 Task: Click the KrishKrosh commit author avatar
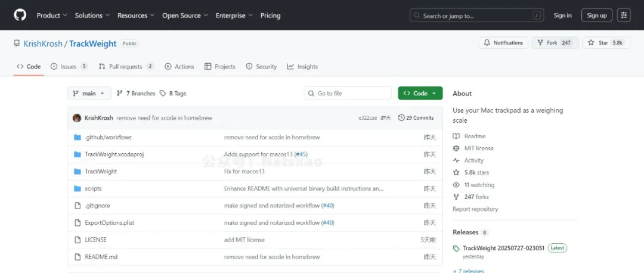pos(77,118)
